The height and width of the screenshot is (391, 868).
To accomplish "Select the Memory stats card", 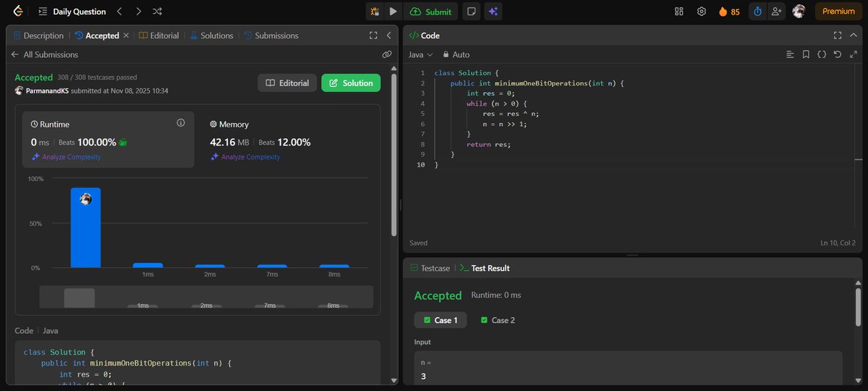I will (286, 140).
